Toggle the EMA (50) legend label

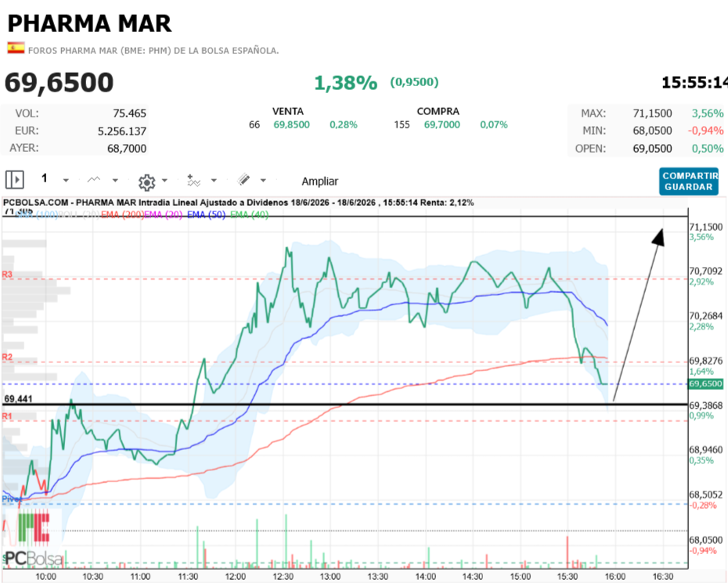206,215
